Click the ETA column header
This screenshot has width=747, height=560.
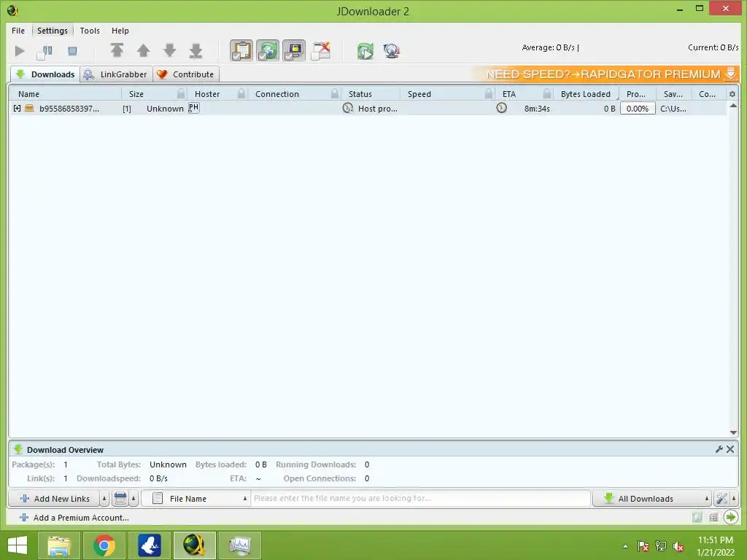coord(524,94)
